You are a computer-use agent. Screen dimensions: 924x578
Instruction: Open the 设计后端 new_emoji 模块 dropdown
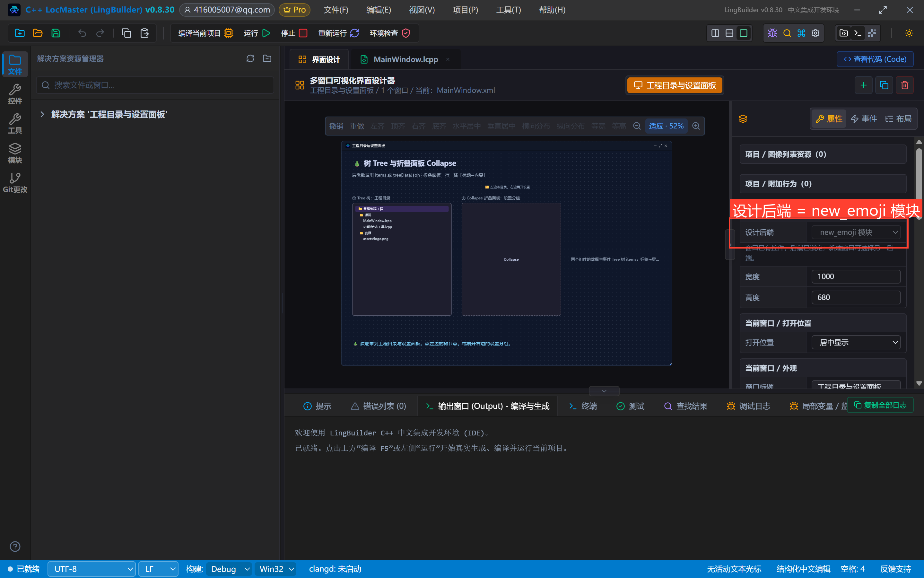coord(856,232)
